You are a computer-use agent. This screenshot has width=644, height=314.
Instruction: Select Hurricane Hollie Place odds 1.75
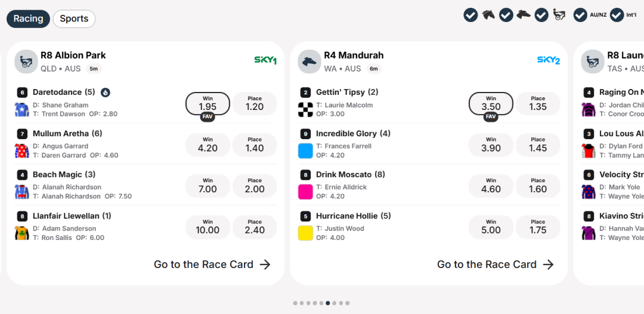pos(538,227)
